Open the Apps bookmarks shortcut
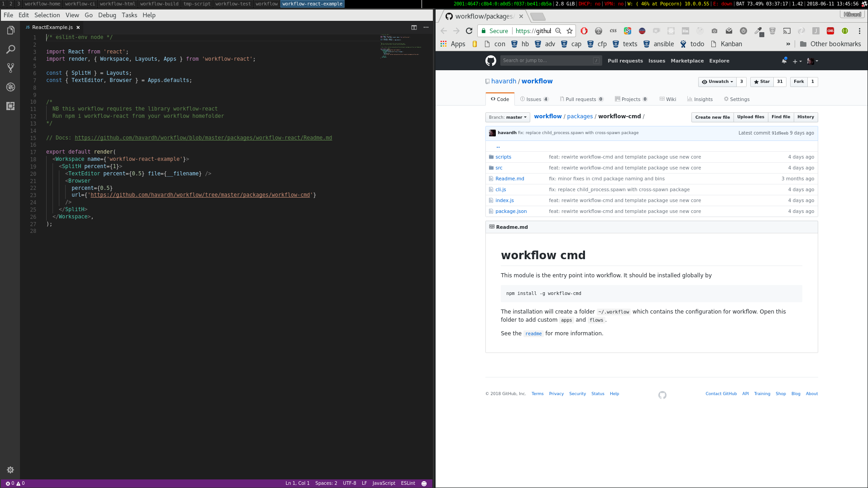868x488 pixels. coord(453,44)
